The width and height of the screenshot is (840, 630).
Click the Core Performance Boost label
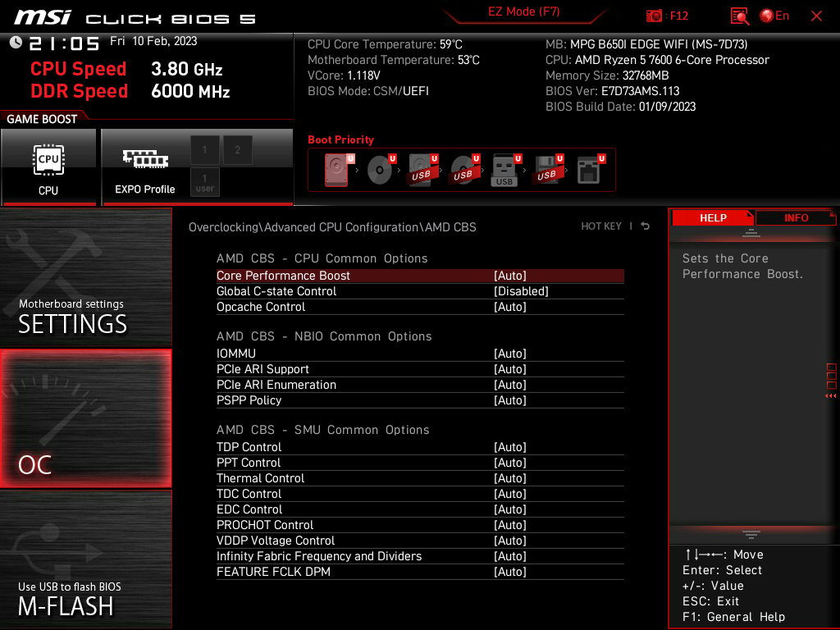click(283, 276)
